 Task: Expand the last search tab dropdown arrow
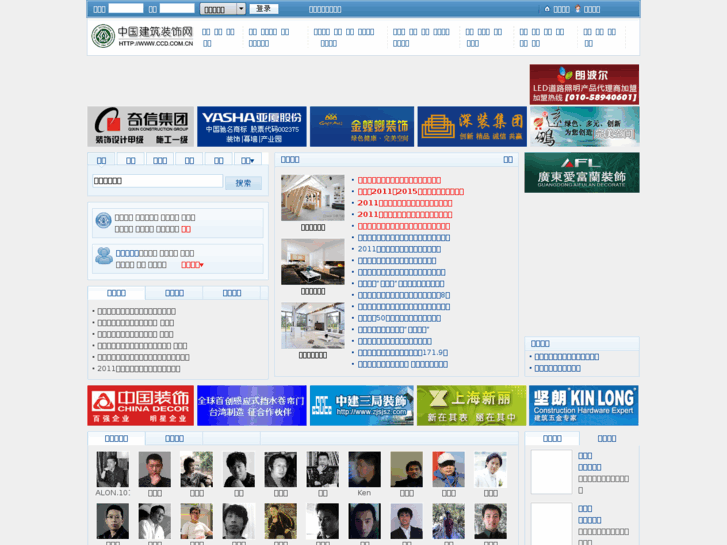tap(252, 160)
